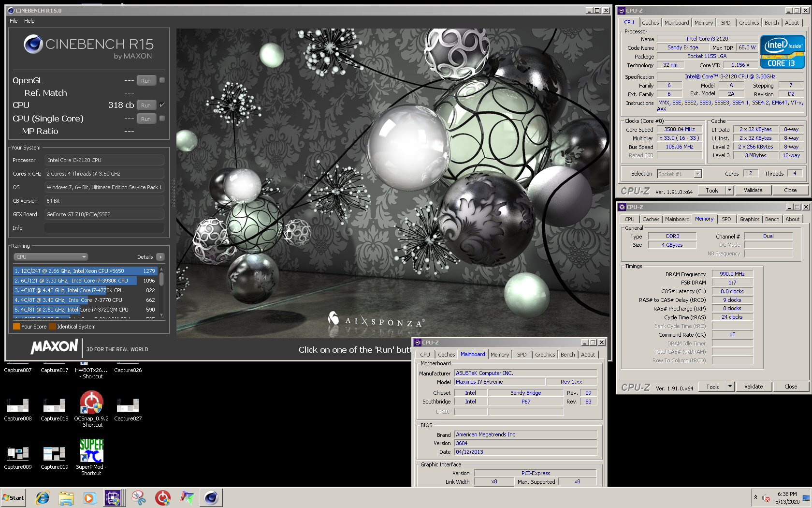Select the SuperPiMod desktop shortcut

(x=91, y=458)
